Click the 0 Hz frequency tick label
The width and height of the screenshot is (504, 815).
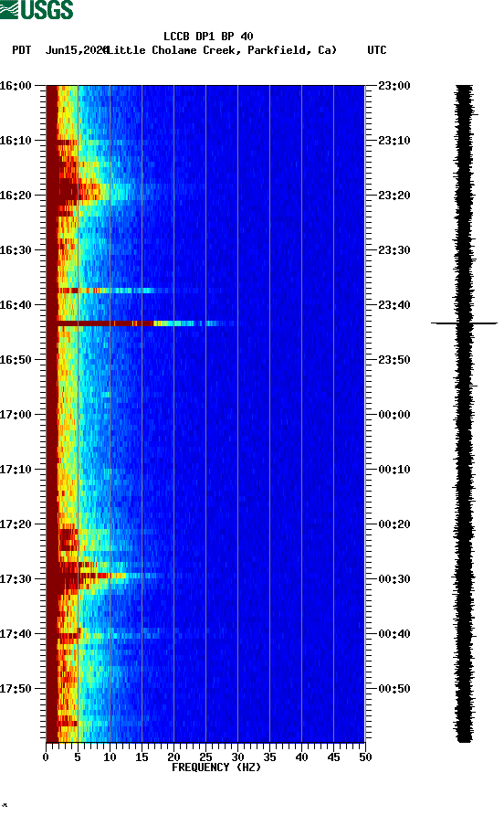point(46,757)
